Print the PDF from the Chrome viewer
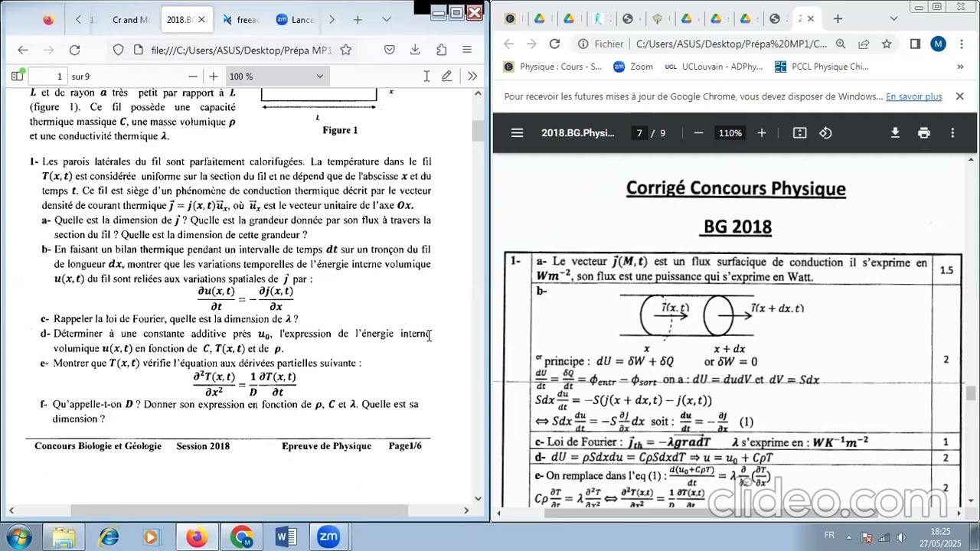The height and width of the screenshot is (551, 980). 923,132
